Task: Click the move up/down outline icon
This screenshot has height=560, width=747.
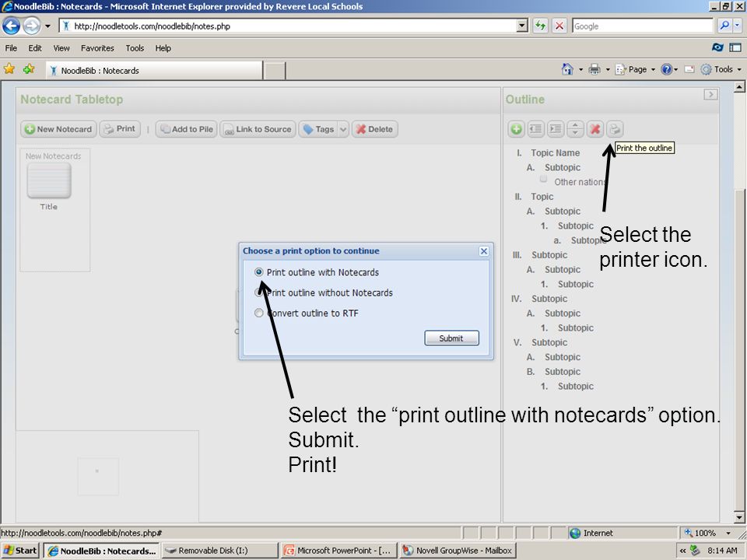Action: [575, 128]
